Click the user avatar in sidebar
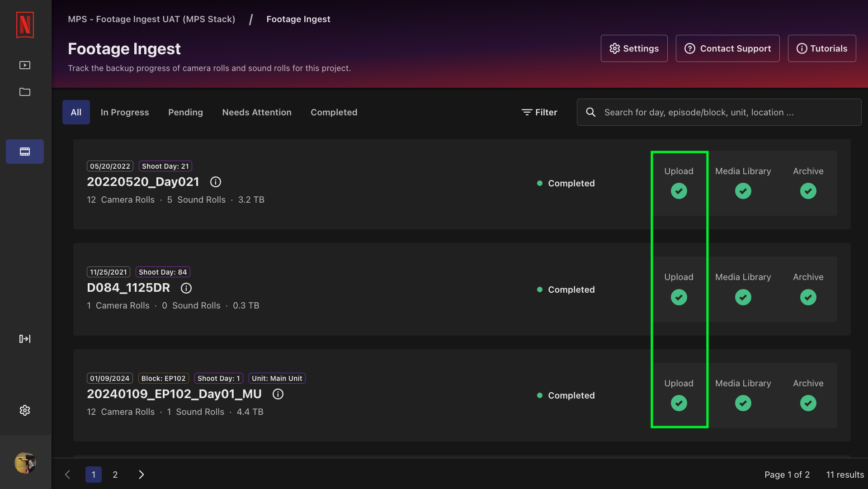 click(25, 463)
